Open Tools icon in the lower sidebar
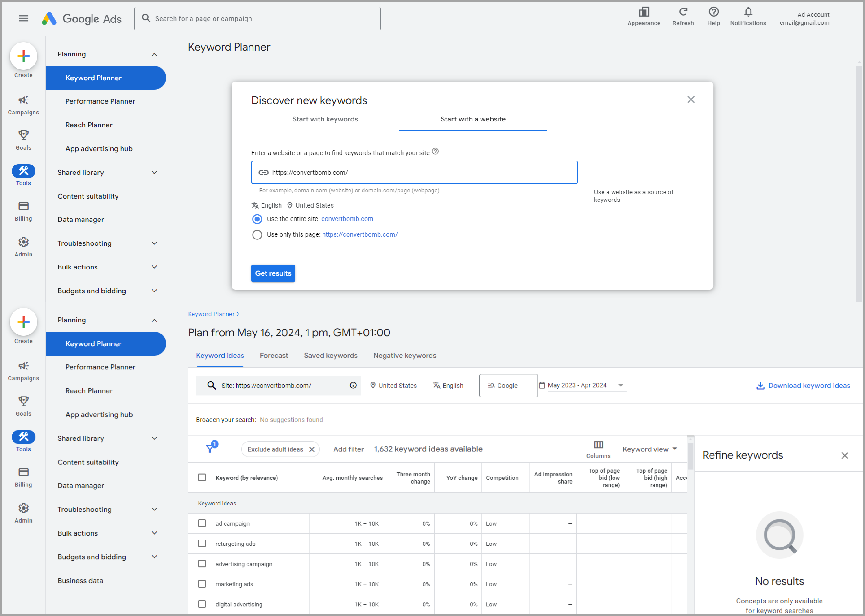 tap(24, 437)
